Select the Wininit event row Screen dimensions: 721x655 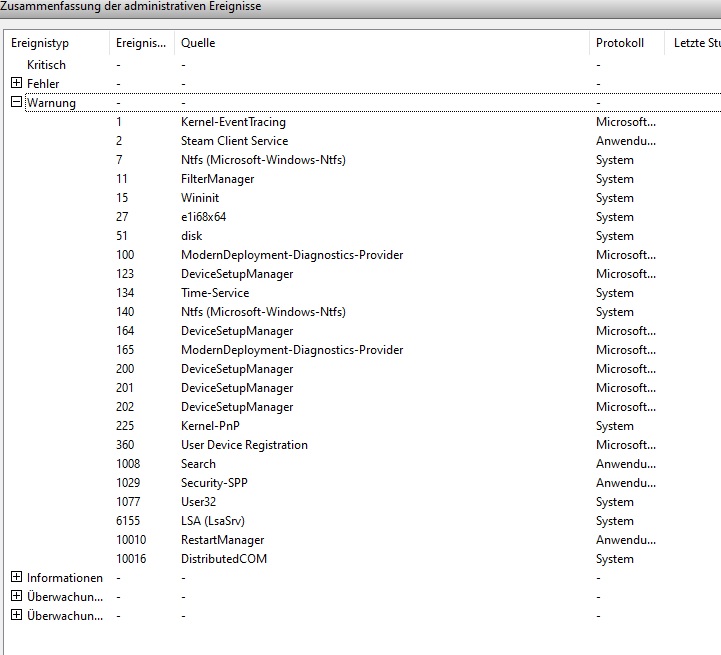click(x=362, y=198)
